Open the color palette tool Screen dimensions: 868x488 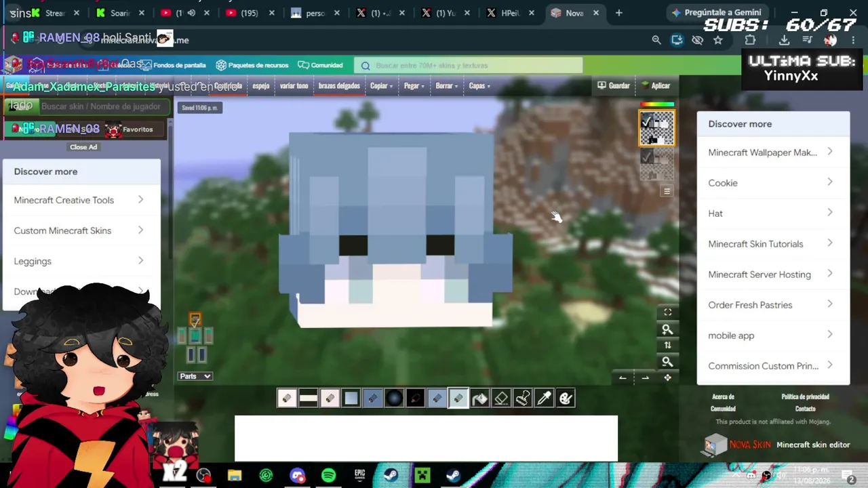(x=566, y=399)
